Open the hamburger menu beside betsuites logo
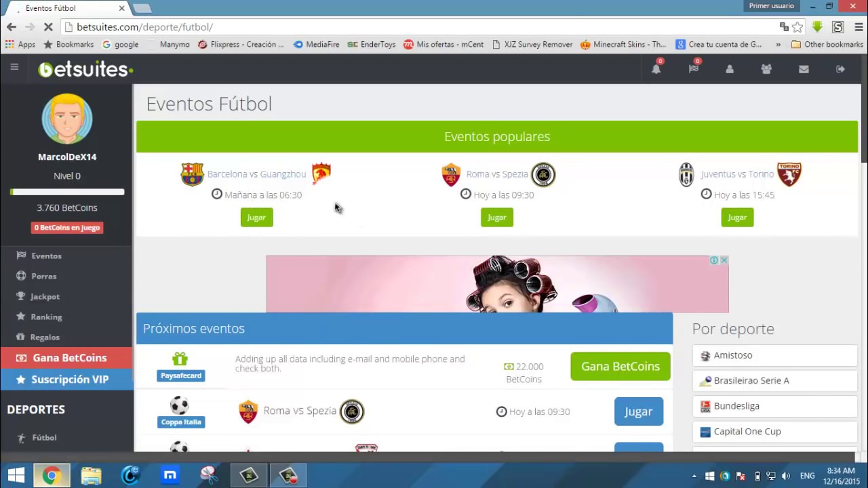Screen dimensions: 868x488 (14, 67)
